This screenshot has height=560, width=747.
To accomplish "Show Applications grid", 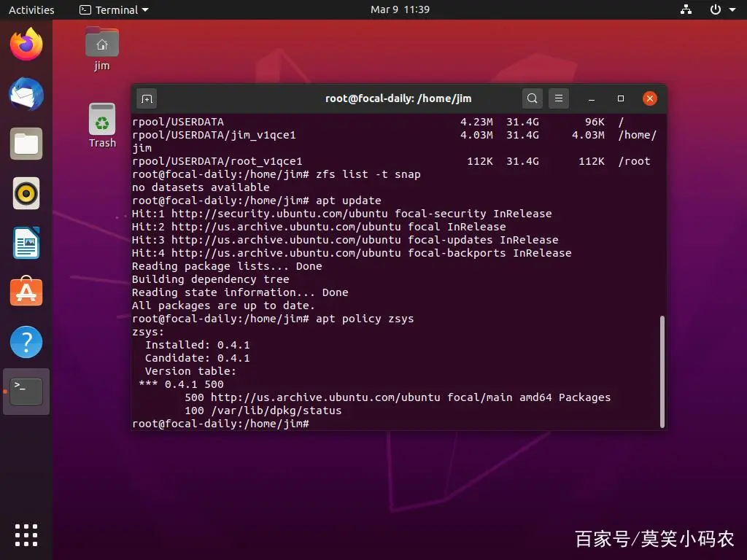I will 26,535.
